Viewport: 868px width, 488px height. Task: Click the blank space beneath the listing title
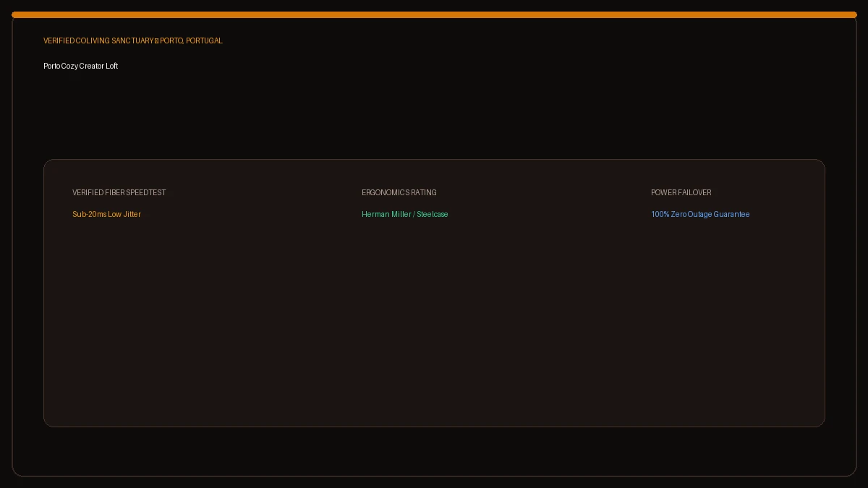[x=434, y=112]
